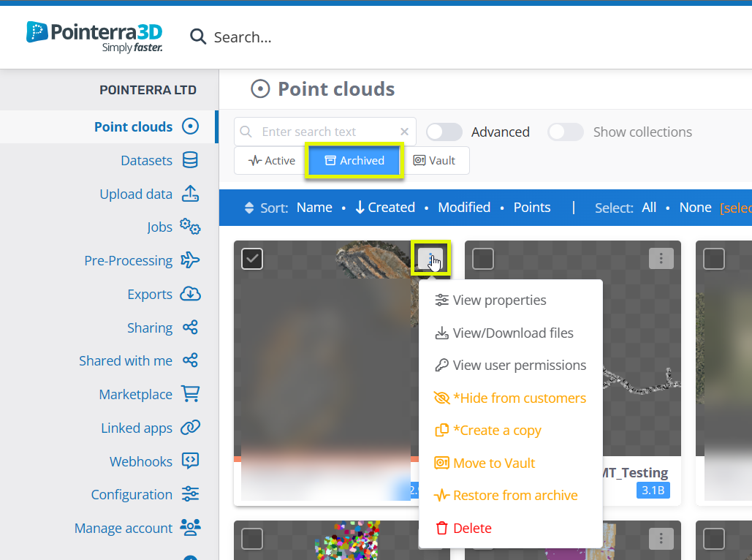Image resolution: width=752 pixels, height=560 pixels.
Task: Switch to the Vault tab
Action: (x=436, y=160)
